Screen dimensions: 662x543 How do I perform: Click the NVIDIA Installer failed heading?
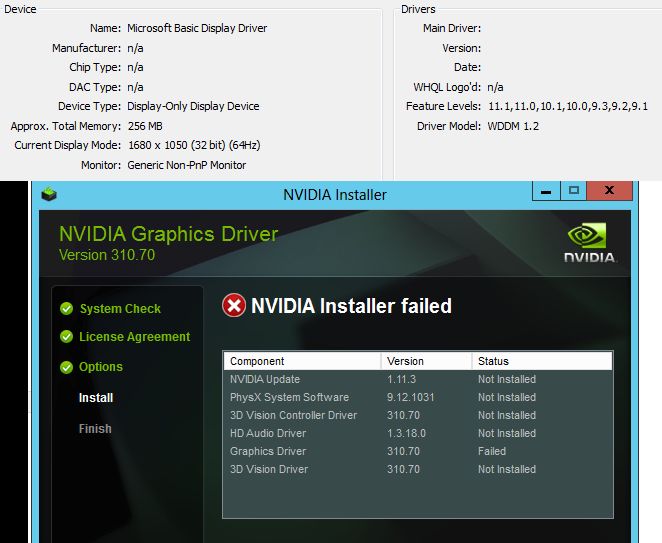[351, 306]
